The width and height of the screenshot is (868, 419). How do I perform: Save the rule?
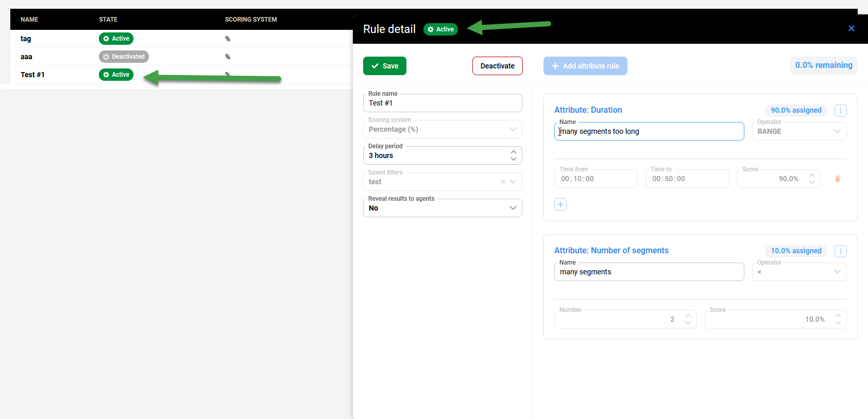(x=384, y=66)
